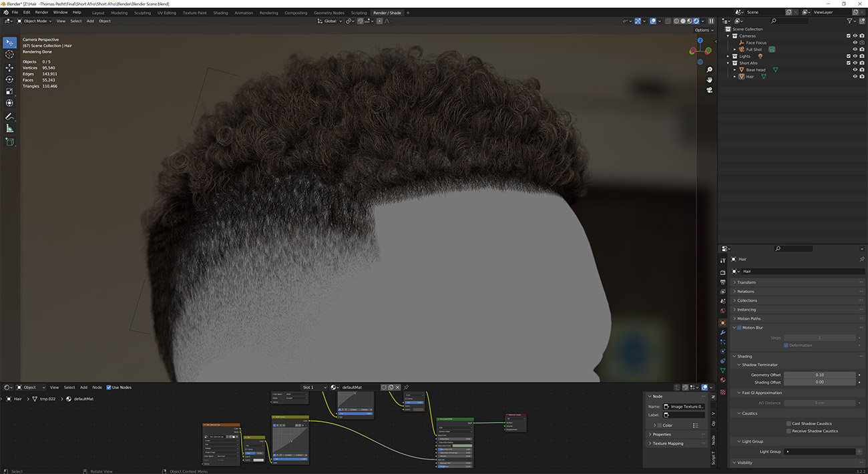The height and width of the screenshot is (474, 868).
Task: Click the Options button in the viewport header
Action: coord(704,30)
